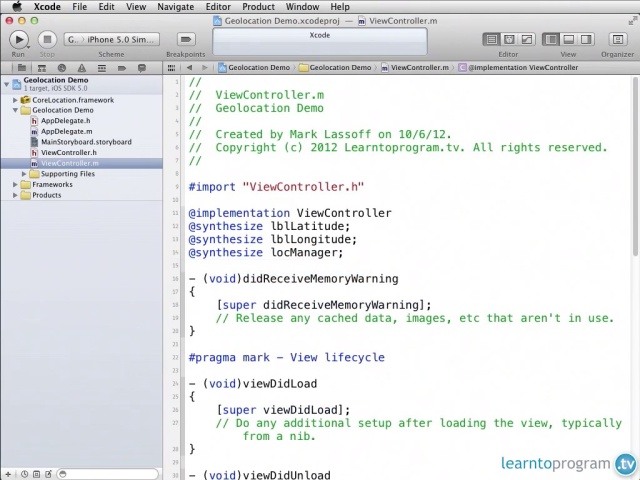Open @implementation ViewController symbol jump menu

coord(518,68)
